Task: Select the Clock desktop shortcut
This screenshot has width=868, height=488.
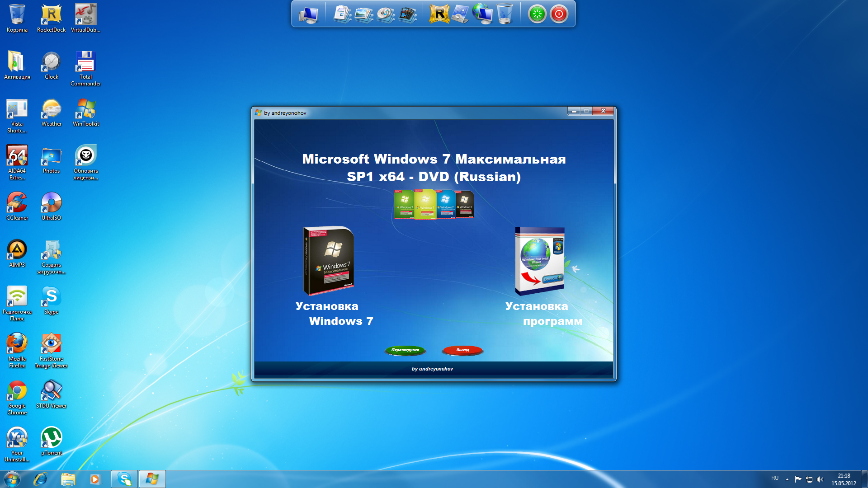Action: [51, 65]
